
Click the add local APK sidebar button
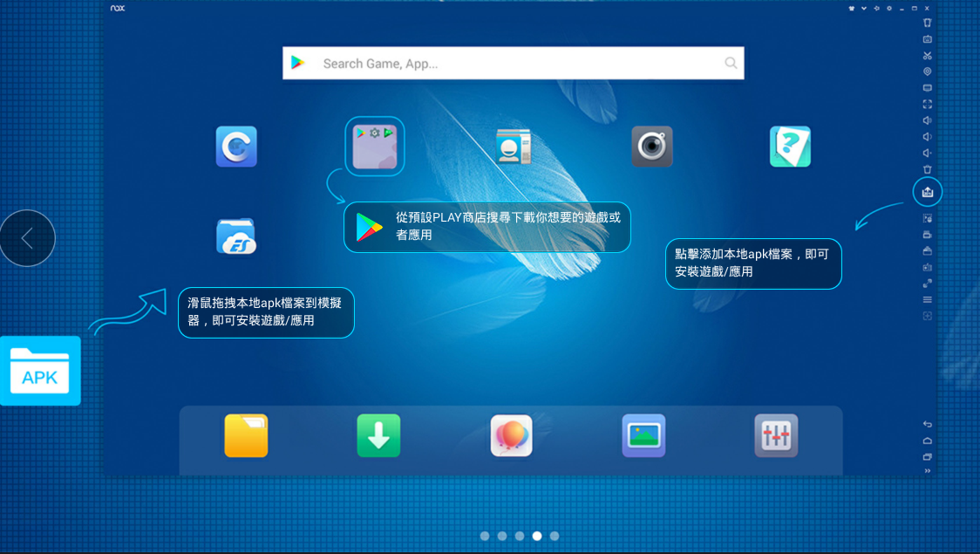pyautogui.click(x=928, y=192)
